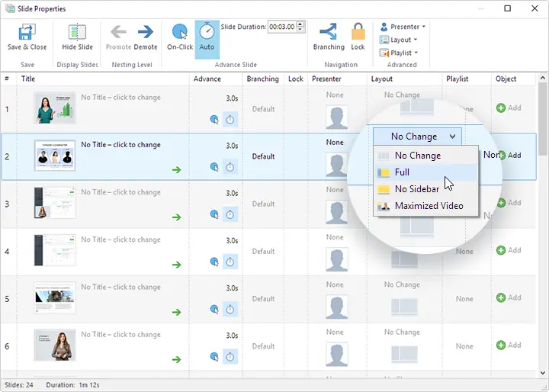The width and height of the screenshot is (549, 392).
Task: Select slide 6 thumbnail
Action: [55, 345]
